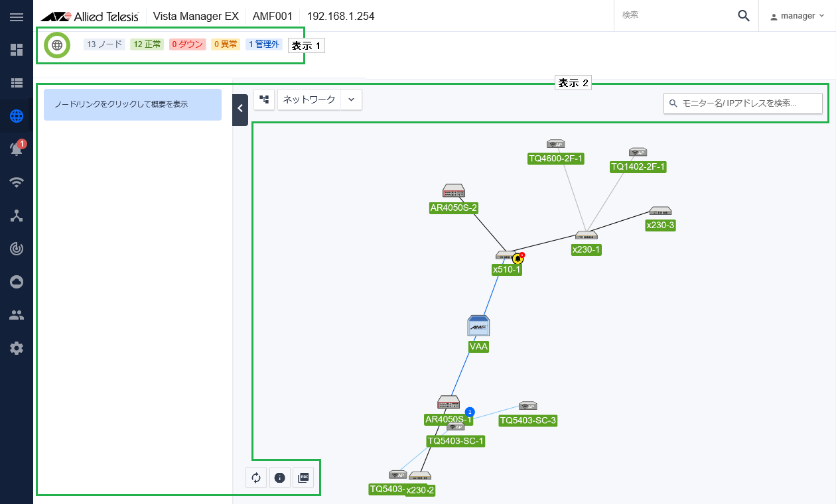Select the x230-3 switch icon
Screen dimensions: 836x504
coord(660,211)
